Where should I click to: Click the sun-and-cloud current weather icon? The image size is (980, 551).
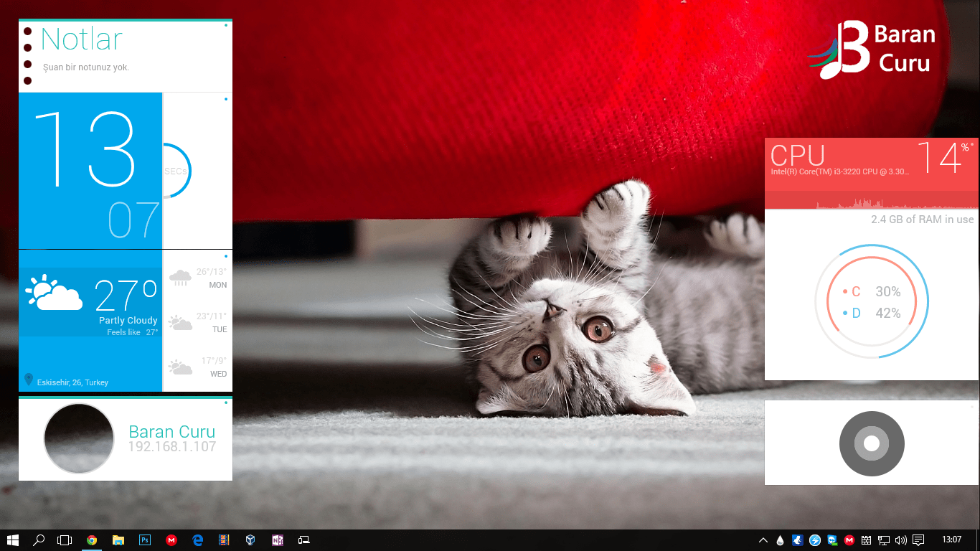point(54,292)
